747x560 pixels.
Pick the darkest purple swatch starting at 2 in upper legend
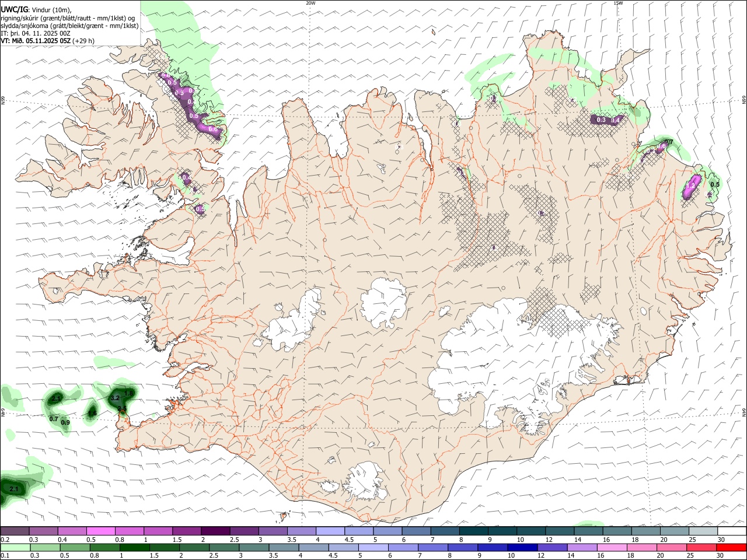pos(215,531)
